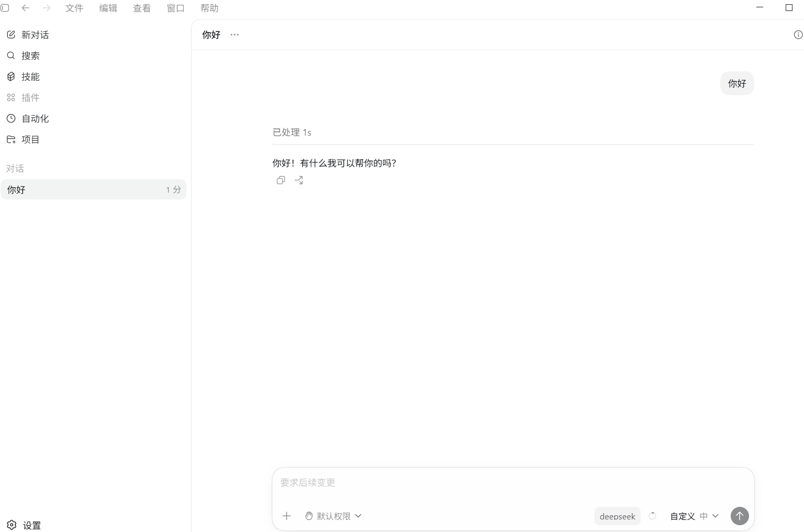Open the 自动化 automation page

click(28, 118)
